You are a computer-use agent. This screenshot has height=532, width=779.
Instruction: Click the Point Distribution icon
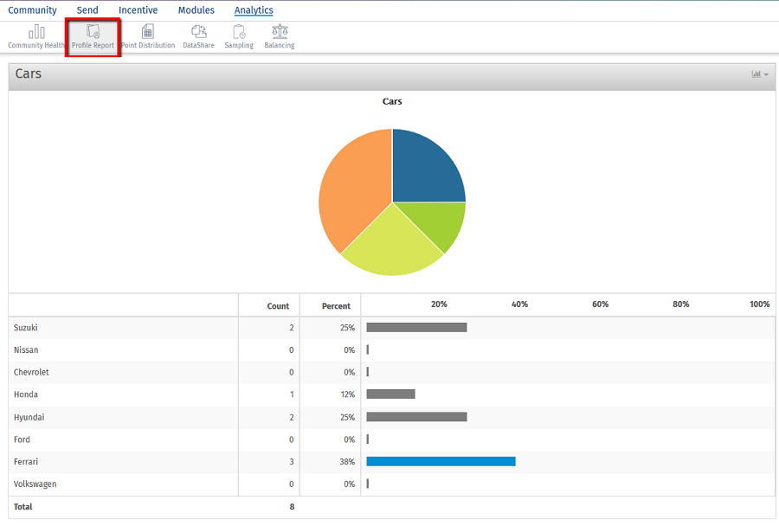point(148,31)
